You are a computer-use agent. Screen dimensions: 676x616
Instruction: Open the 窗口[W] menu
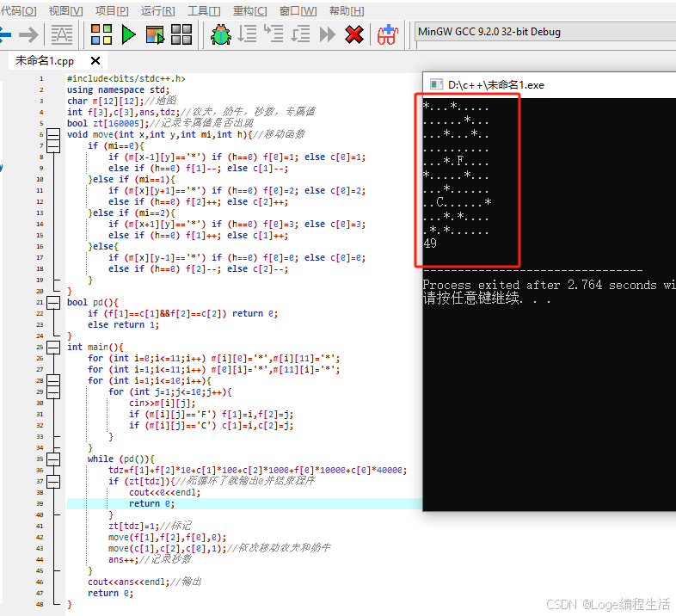(x=298, y=11)
